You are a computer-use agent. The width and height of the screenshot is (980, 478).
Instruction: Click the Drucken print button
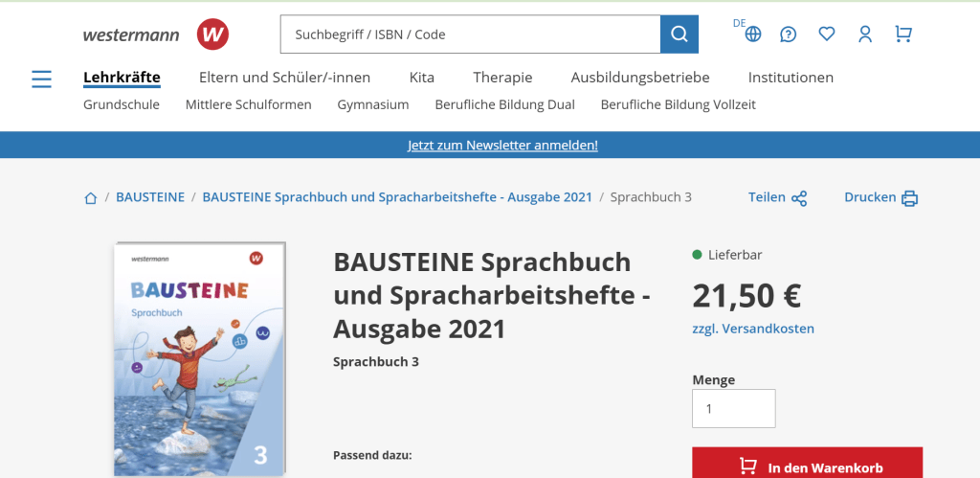point(880,197)
